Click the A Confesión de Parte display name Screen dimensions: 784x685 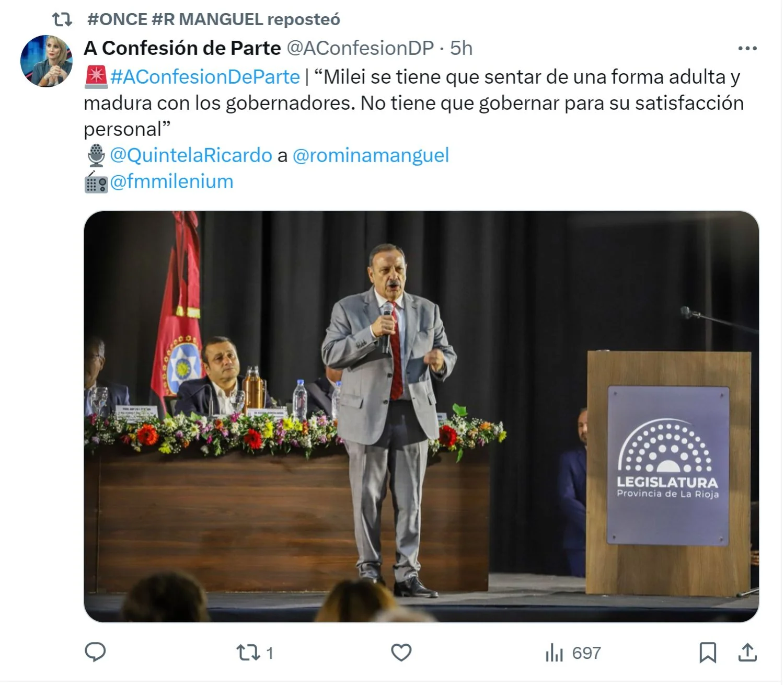182,48
